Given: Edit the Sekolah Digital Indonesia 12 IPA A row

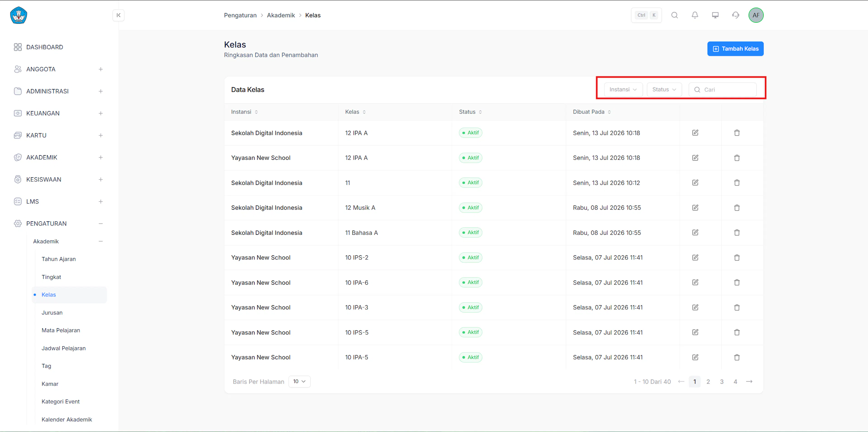Looking at the screenshot, I should (x=695, y=133).
